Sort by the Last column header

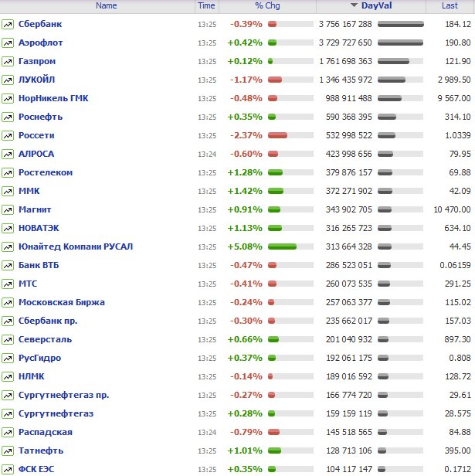click(x=450, y=5)
